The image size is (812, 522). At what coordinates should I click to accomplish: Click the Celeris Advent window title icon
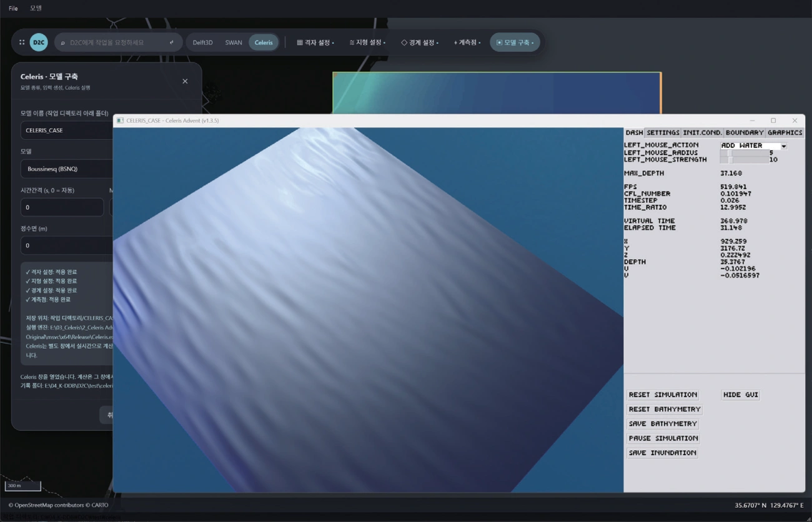pyautogui.click(x=120, y=121)
